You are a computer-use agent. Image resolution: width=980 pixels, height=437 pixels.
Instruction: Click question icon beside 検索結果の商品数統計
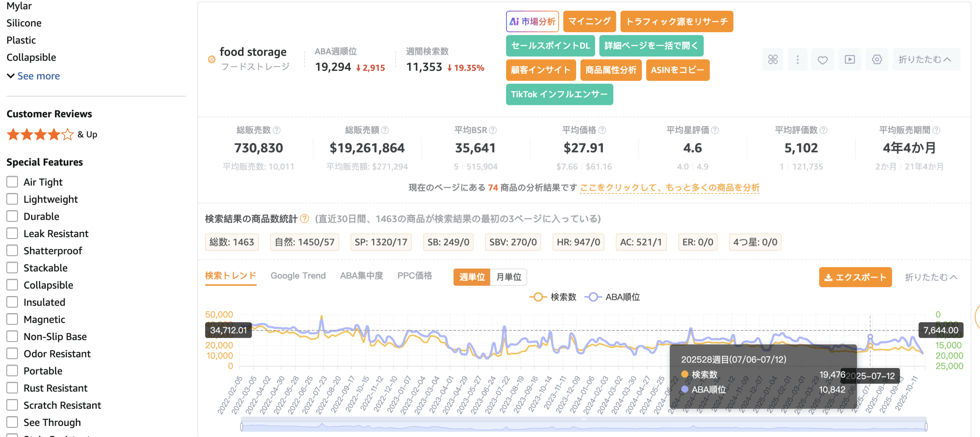pyautogui.click(x=304, y=219)
